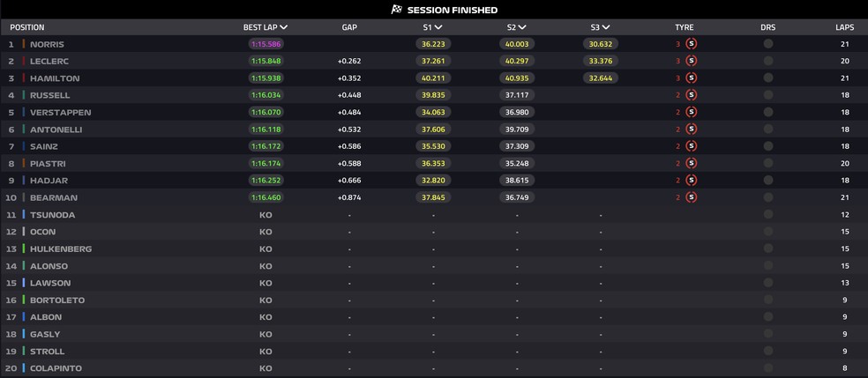Click Norris's DRS indicator dot
Screen dimensions: 868x378
click(768, 44)
